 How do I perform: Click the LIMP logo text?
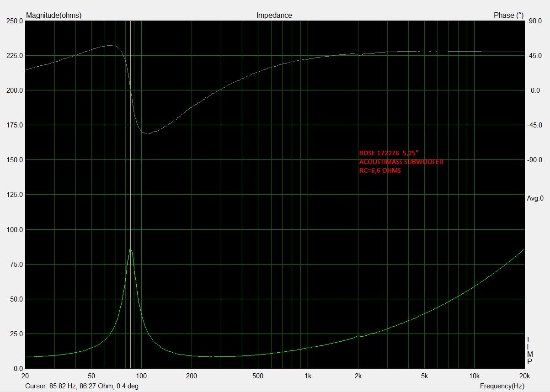(529, 350)
